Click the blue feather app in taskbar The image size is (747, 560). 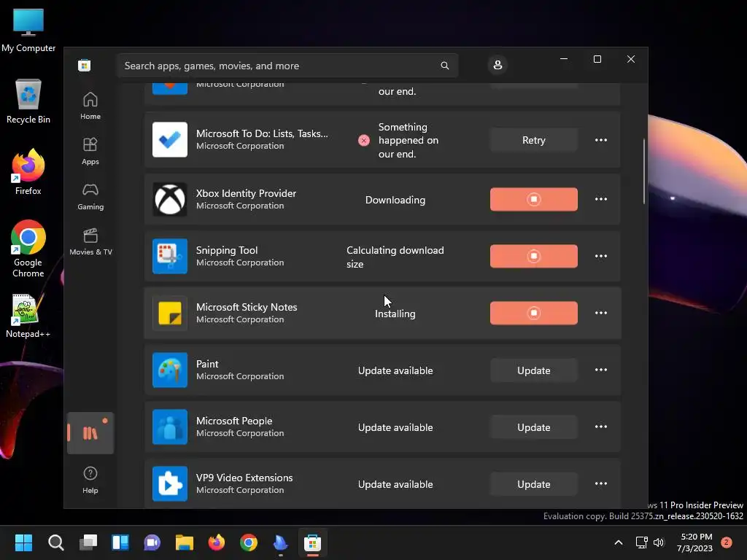[x=281, y=542]
